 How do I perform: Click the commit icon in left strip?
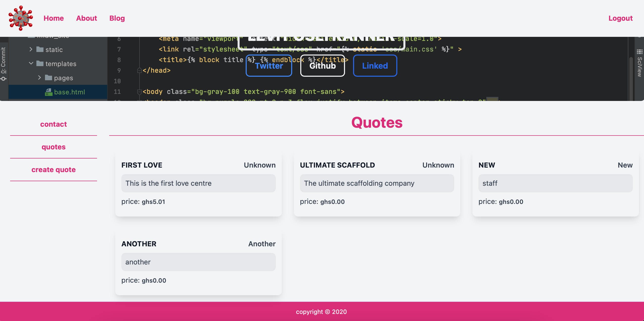tap(4, 79)
